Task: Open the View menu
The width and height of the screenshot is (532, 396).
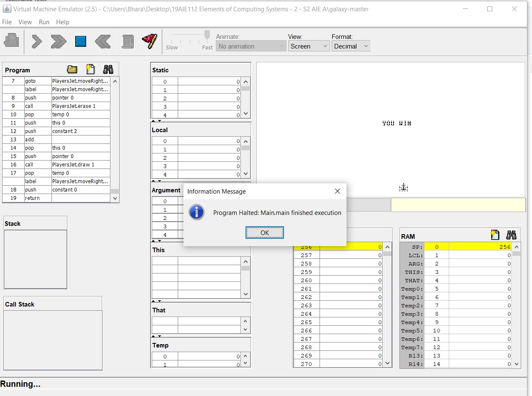Action: (25, 22)
